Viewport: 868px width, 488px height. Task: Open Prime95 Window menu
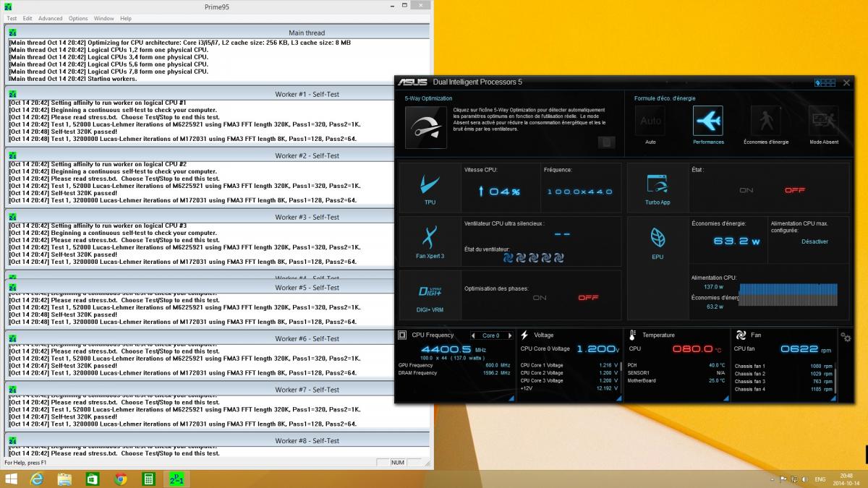pos(104,18)
